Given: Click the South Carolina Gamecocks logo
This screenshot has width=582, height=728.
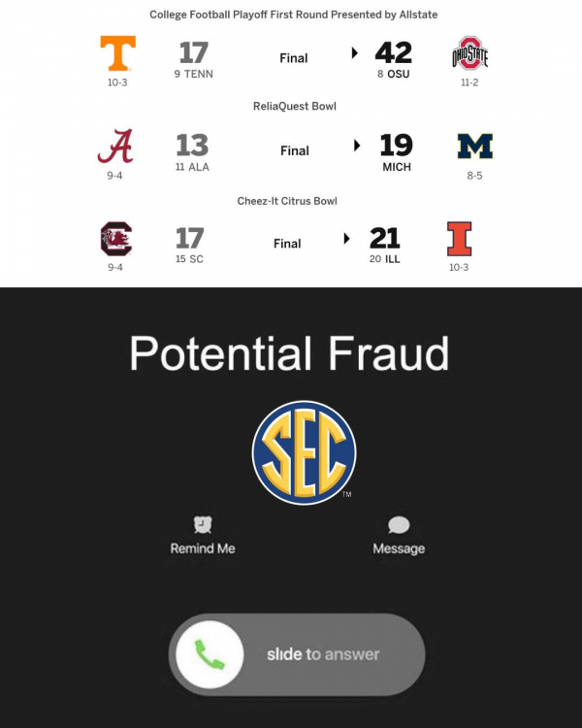Looking at the screenshot, I should click(115, 239).
